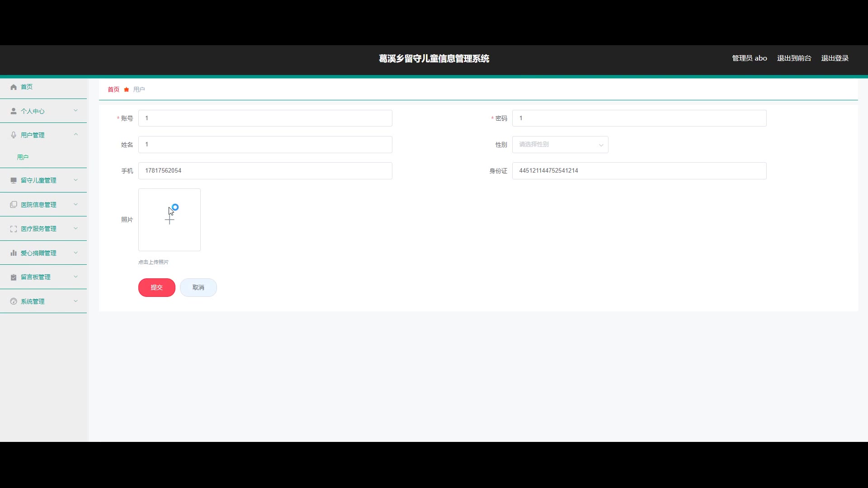The width and height of the screenshot is (868, 488).
Task: Click the red 提交 submit button
Action: click(157, 287)
